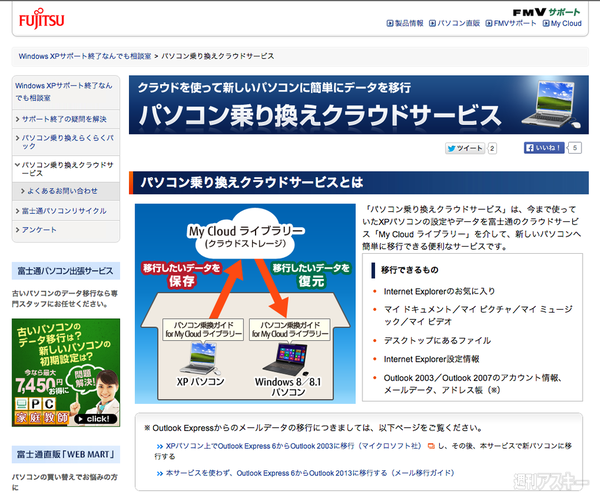The width and height of the screenshot is (600, 501).
Task: Open サポート終了の疑問を解決 sidebar item
Action: [x=64, y=119]
